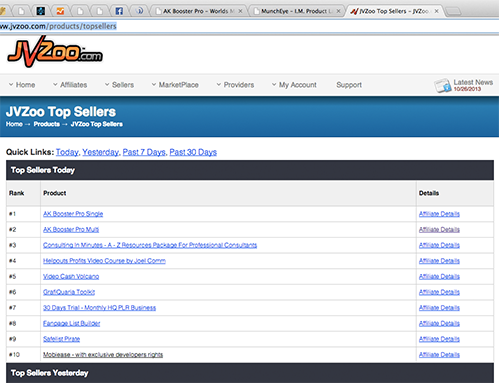Open GrafiQuaria Toolkit product
Image resolution: width=499 pixels, height=383 pixels.
pyautogui.click(x=69, y=292)
